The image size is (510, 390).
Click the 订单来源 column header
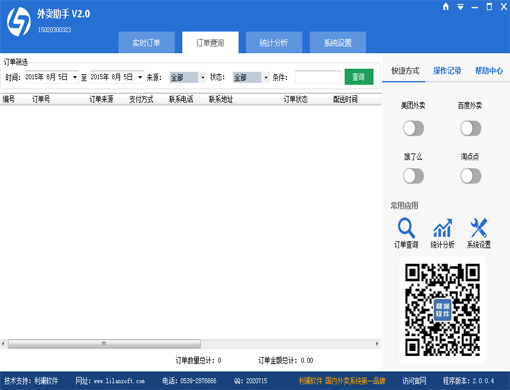[101, 99]
